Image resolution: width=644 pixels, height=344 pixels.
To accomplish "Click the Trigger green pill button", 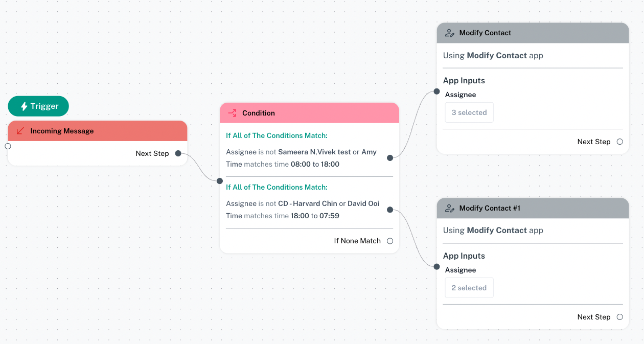I will pyautogui.click(x=38, y=106).
